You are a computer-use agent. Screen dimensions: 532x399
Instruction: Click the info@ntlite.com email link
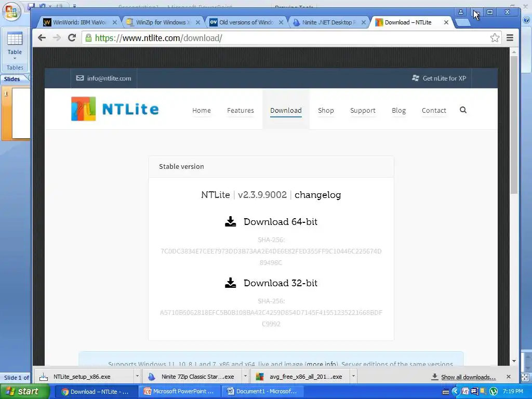point(109,78)
